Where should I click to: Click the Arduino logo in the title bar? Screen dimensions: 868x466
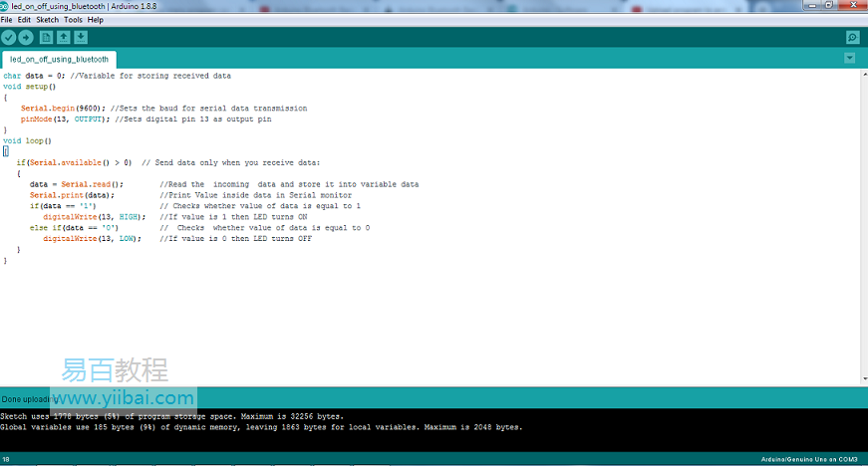[4, 6]
